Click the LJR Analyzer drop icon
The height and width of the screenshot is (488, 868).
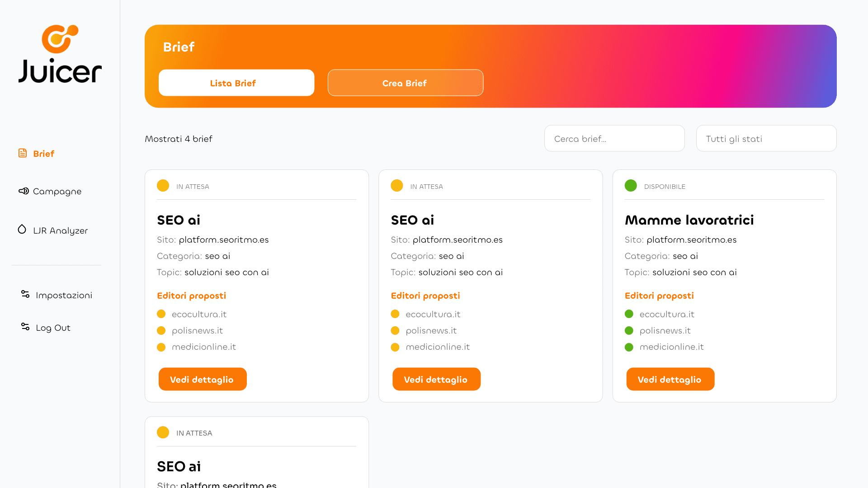coord(22,230)
